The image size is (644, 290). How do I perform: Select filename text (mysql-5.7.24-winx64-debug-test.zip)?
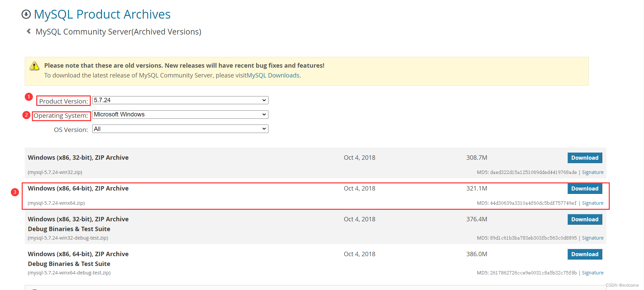(x=69, y=273)
